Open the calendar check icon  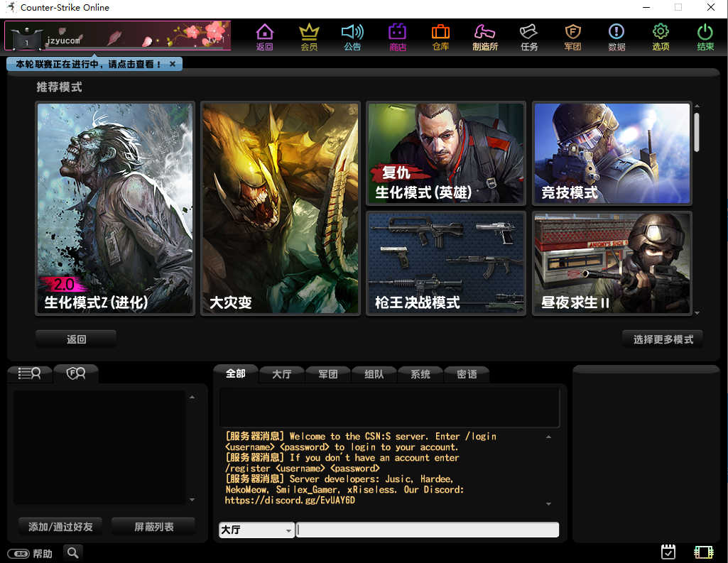668,552
